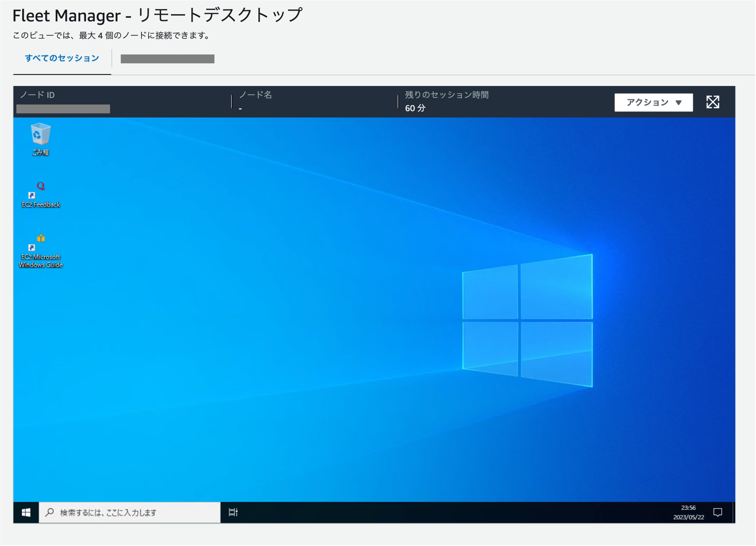
Task: Switch to すべてのセッション tab
Action: (62, 58)
